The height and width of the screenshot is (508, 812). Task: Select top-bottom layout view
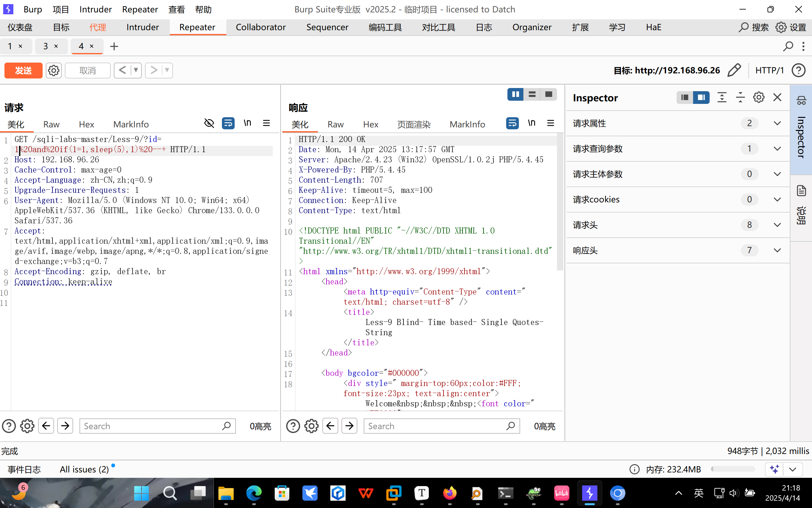[532, 94]
